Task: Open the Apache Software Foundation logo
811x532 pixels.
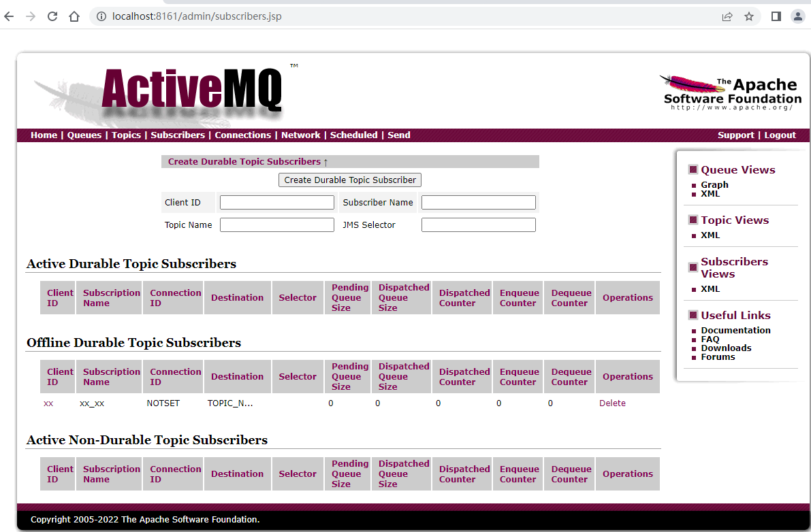Action: point(732,93)
